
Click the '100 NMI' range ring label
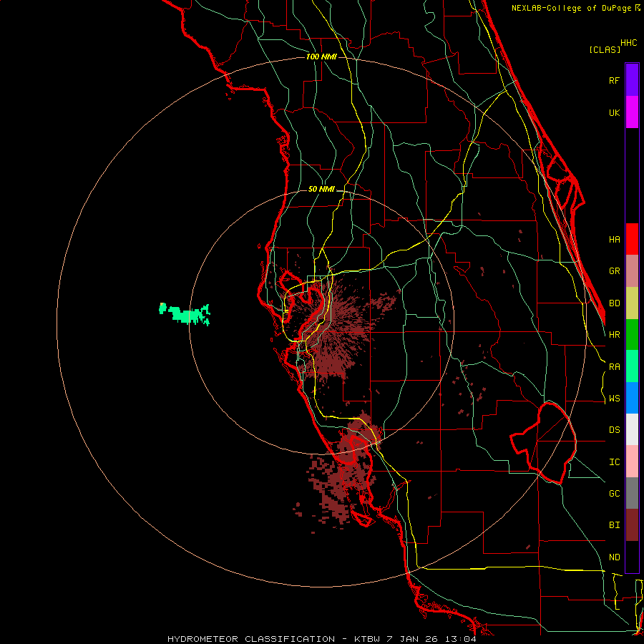(x=321, y=57)
